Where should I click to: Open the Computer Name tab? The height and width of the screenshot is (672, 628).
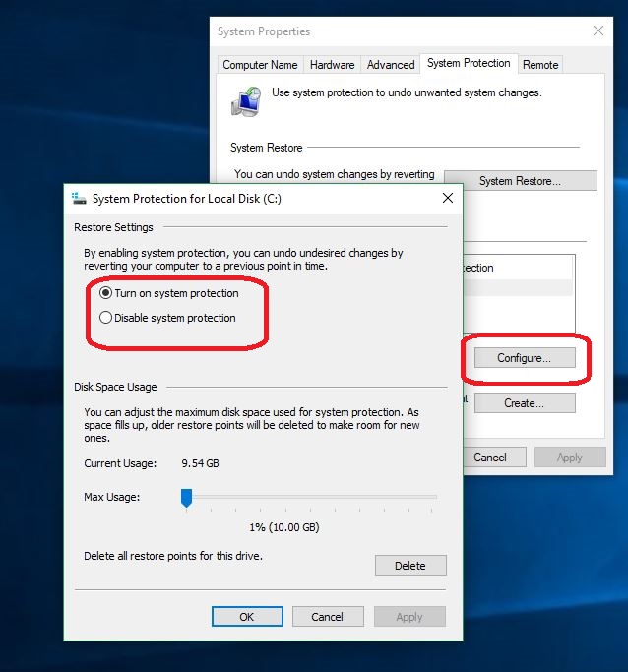(260, 65)
